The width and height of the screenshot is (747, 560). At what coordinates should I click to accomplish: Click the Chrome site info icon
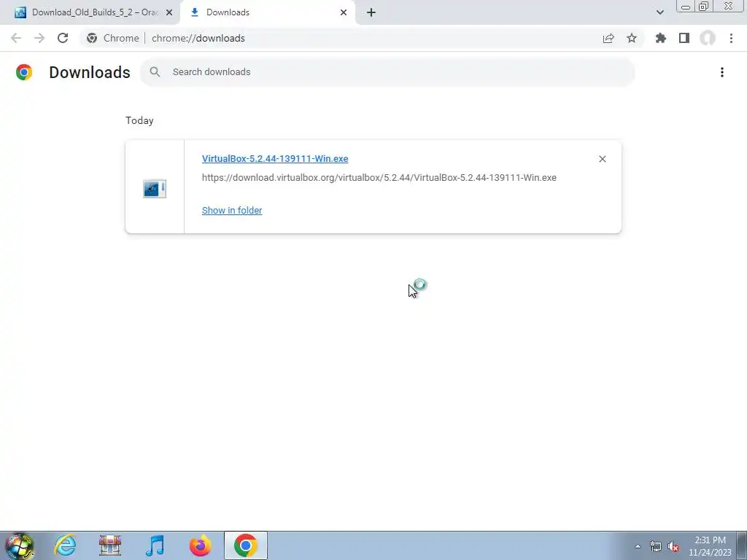point(92,38)
